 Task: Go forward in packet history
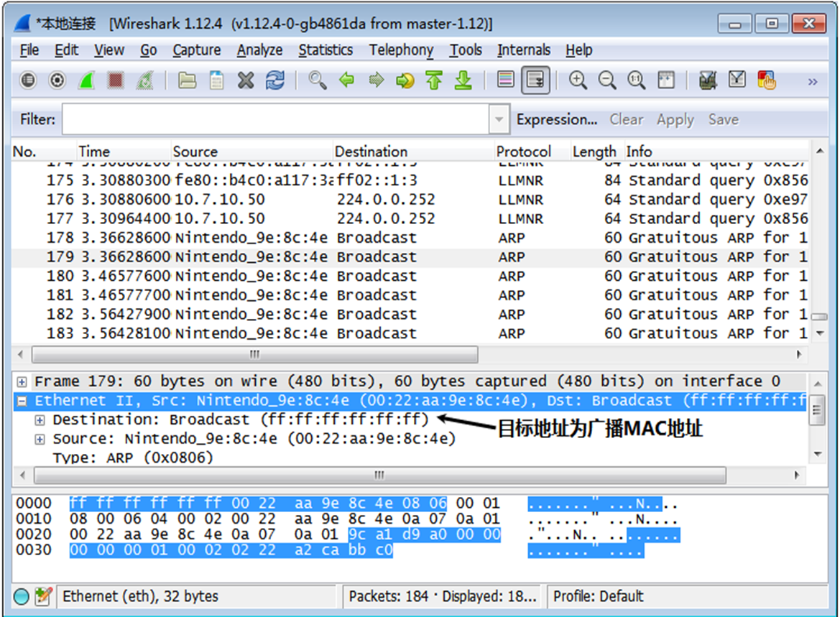pyautogui.click(x=376, y=80)
